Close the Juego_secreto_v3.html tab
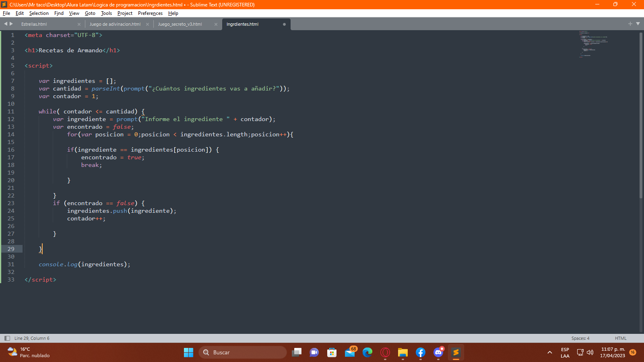This screenshot has height=362, width=644. point(216,24)
